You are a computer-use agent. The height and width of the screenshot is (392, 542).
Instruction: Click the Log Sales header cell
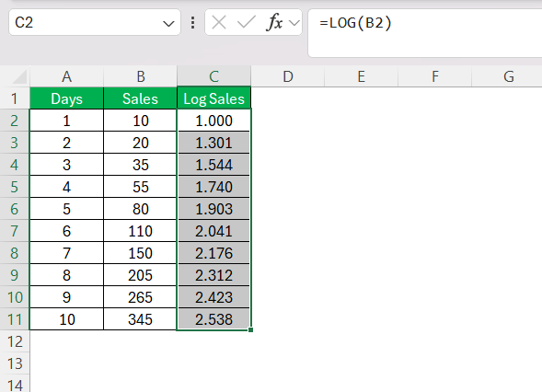214,98
